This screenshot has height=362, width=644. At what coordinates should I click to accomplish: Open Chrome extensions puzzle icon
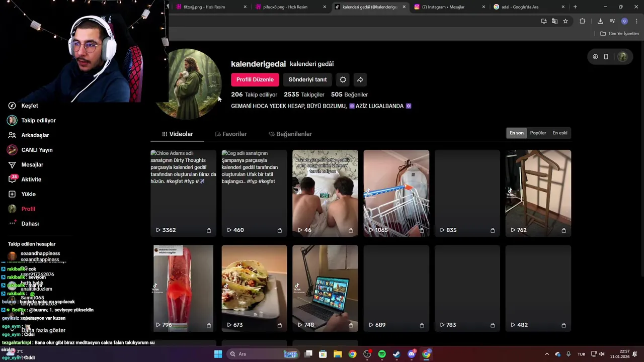tap(583, 21)
